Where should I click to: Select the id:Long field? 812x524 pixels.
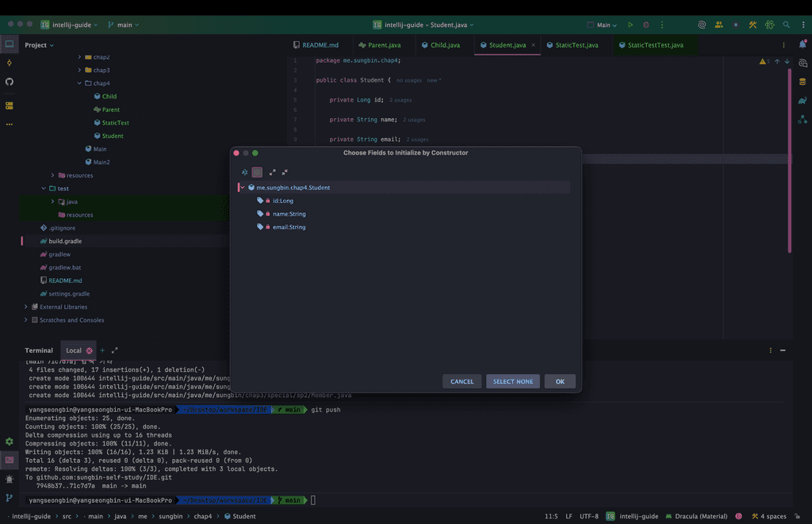(x=282, y=201)
